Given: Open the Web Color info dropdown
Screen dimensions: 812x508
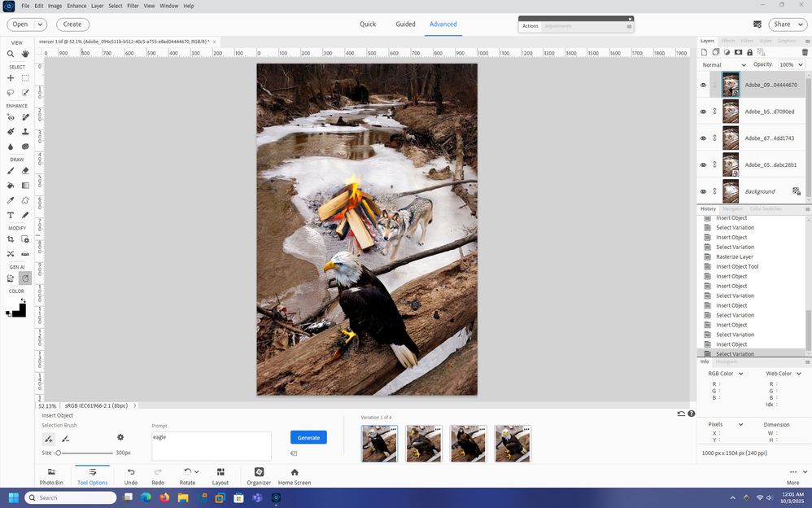Looking at the screenshot, I should click(783, 373).
